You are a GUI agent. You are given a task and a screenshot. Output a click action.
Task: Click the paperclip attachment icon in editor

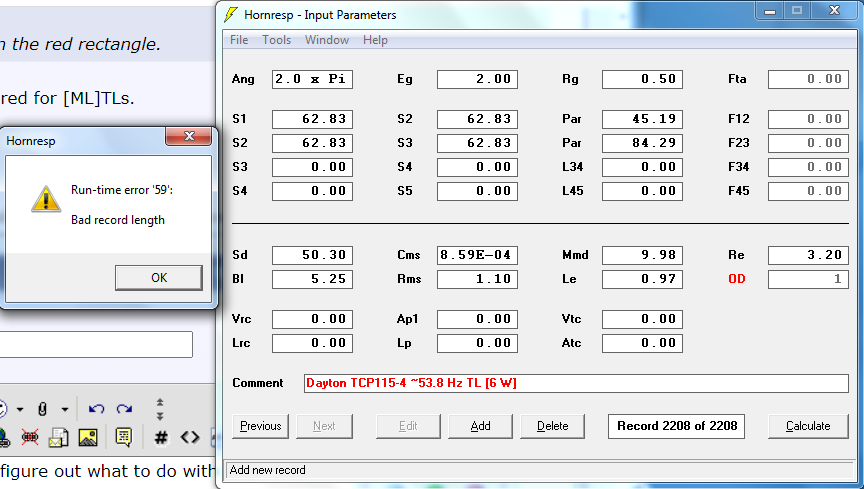click(42, 409)
